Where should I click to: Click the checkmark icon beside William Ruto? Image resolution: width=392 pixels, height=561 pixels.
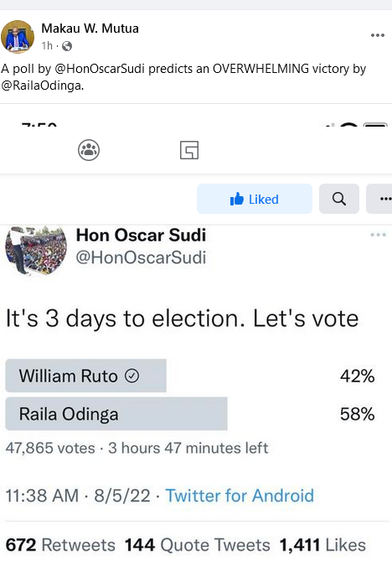pos(132,376)
